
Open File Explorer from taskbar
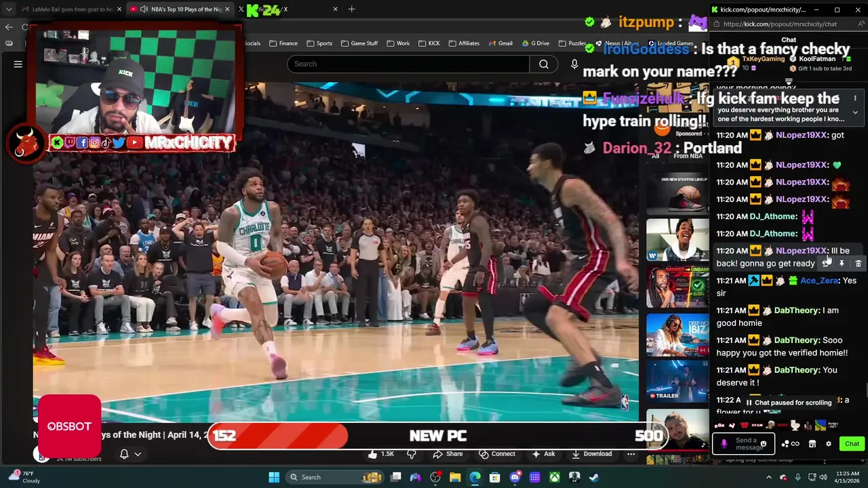coord(455,477)
